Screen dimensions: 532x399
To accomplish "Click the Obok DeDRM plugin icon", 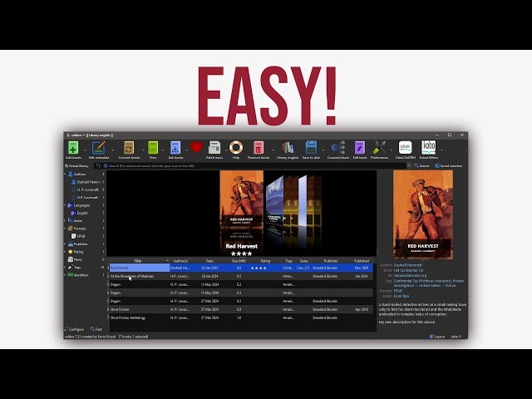I will click(405, 148).
